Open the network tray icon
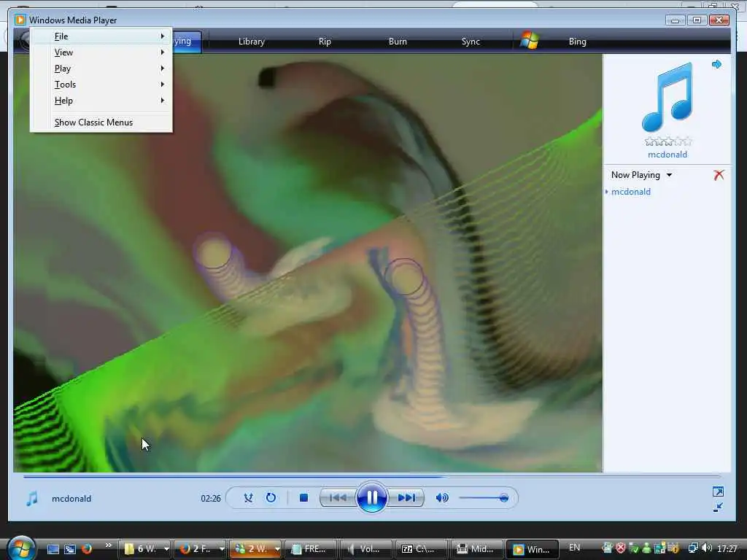The image size is (747, 560). pyautogui.click(x=693, y=548)
